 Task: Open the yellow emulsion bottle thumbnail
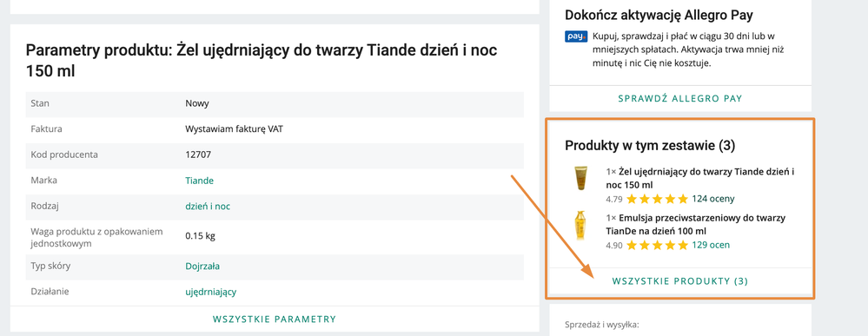pos(580,225)
